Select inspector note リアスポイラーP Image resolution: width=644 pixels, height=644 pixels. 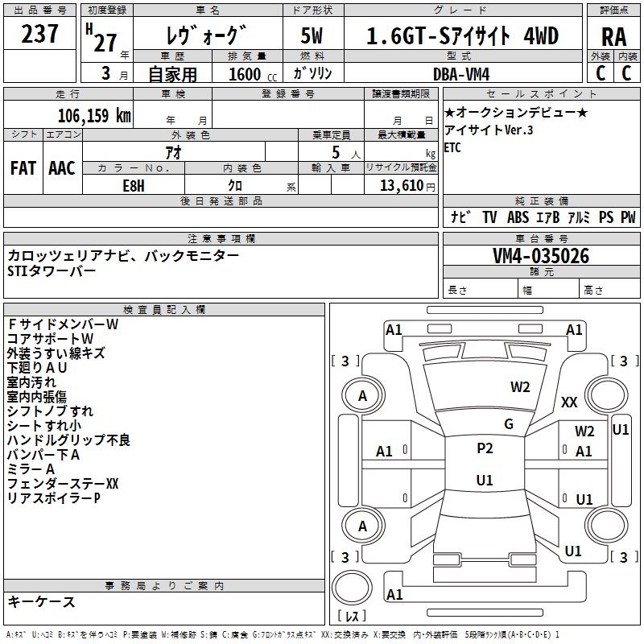pyautogui.click(x=54, y=497)
